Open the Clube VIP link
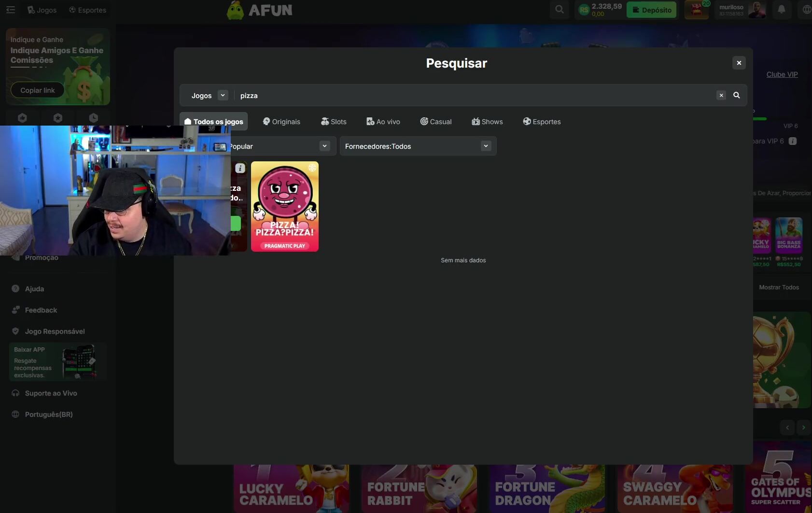 pos(782,74)
